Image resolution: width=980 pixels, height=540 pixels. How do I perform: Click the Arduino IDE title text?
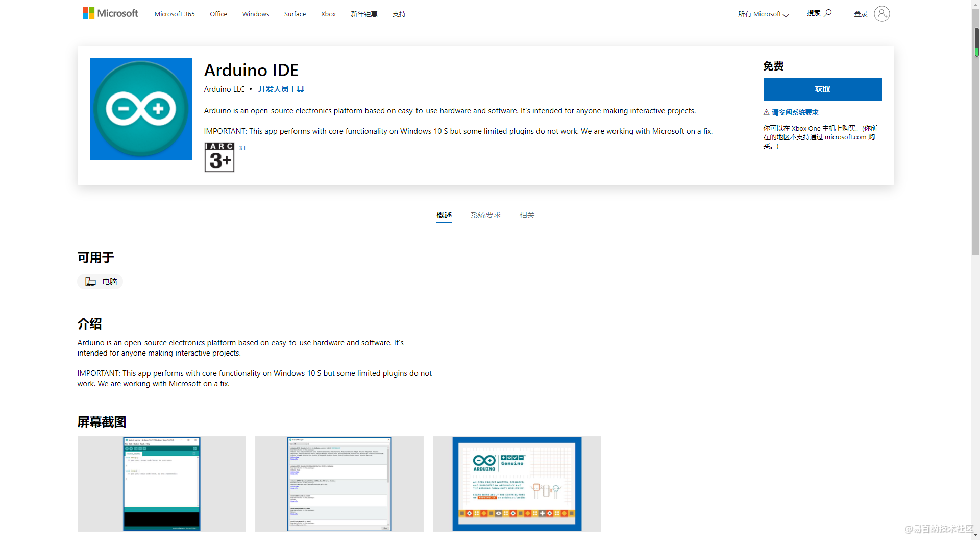tap(251, 70)
